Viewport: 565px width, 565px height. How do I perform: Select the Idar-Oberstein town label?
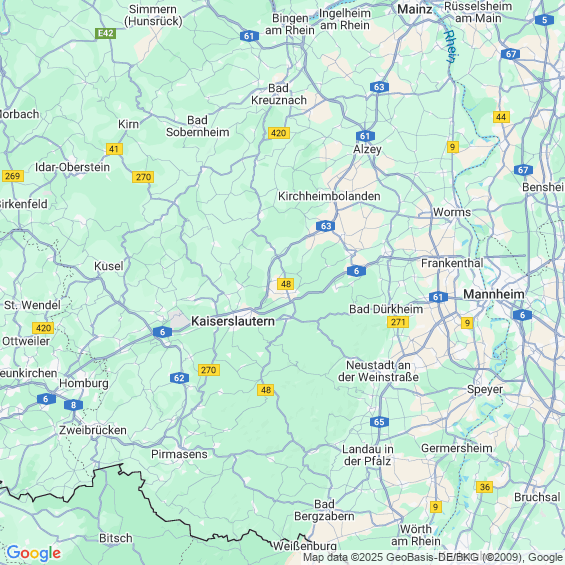[72, 167]
